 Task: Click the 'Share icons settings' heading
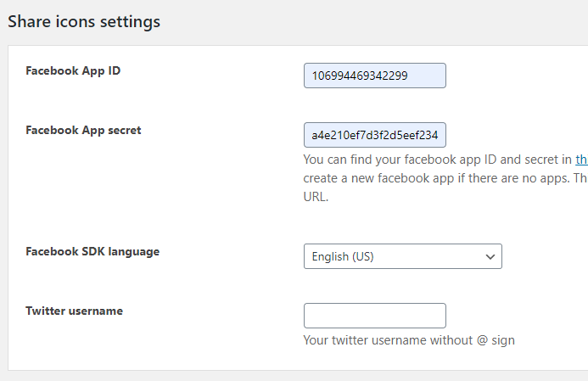pos(84,22)
